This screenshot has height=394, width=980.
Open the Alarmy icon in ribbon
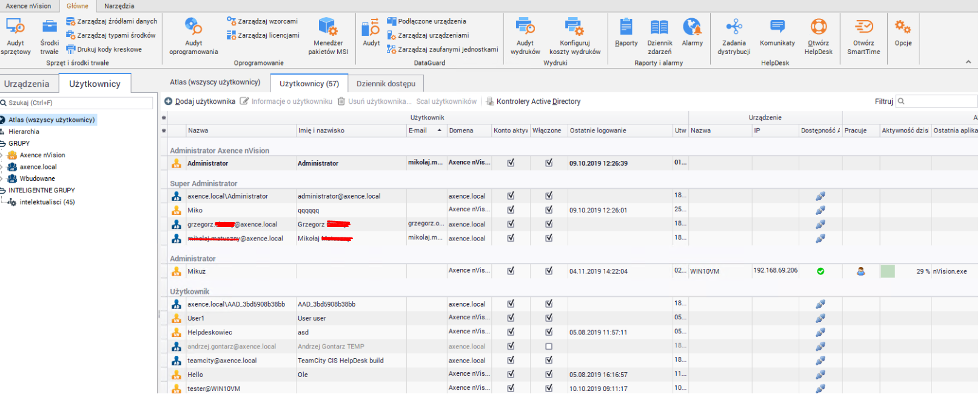(x=692, y=28)
